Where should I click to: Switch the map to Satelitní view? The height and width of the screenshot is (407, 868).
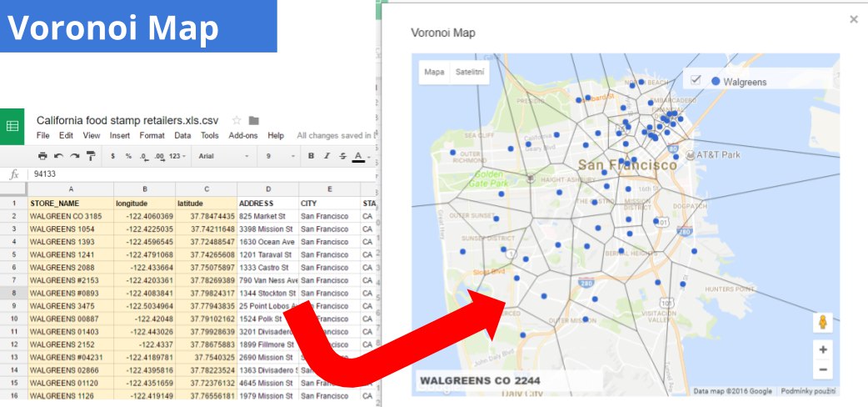click(470, 72)
